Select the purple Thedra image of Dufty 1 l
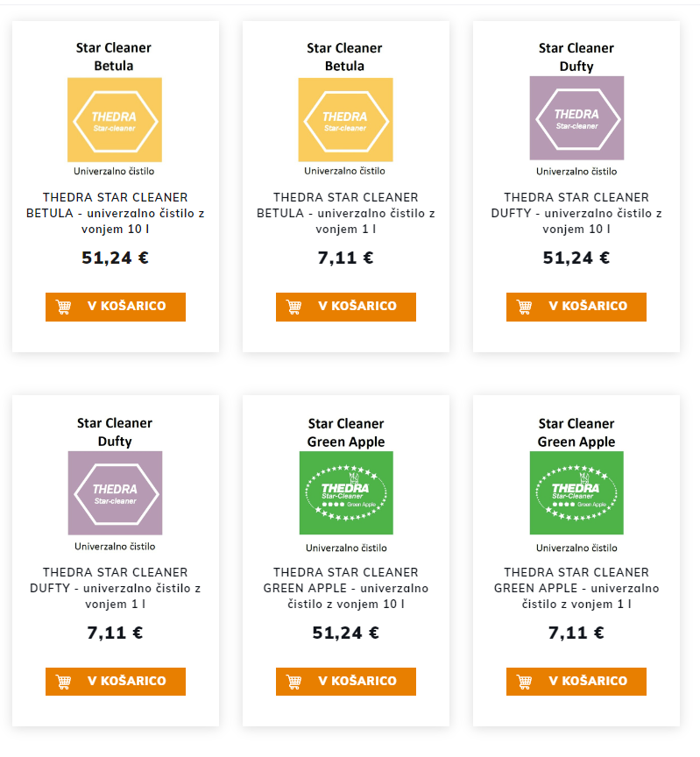The image size is (700, 757). [x=115, y=492]
